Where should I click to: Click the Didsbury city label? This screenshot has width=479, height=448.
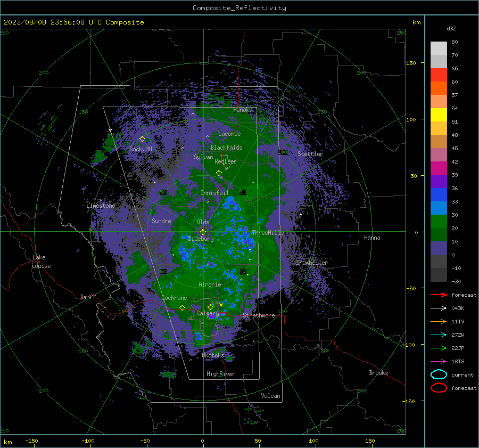(201, 239)
